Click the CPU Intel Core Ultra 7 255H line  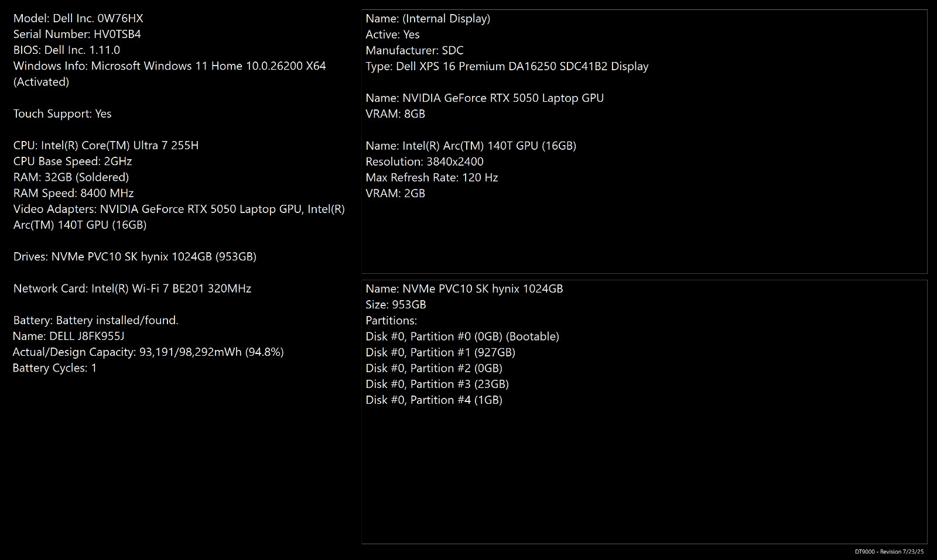106,145
